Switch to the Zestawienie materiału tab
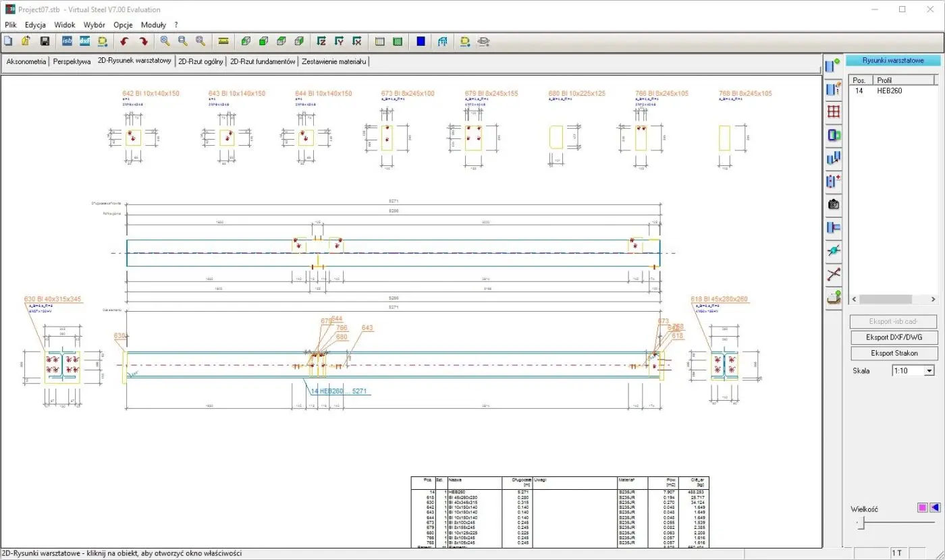This screenshot has height=560, width=945. click(334, 61)
